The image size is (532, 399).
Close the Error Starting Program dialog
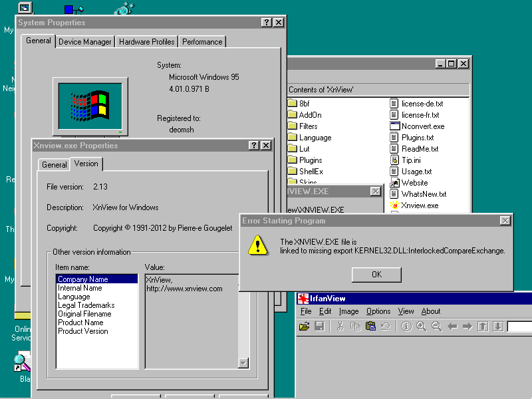click(505, 221)
